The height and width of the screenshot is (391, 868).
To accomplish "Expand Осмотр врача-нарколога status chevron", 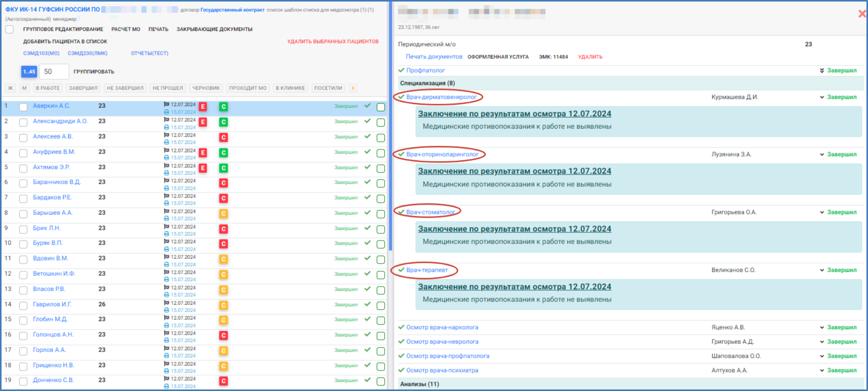I will tap(821, 328).
